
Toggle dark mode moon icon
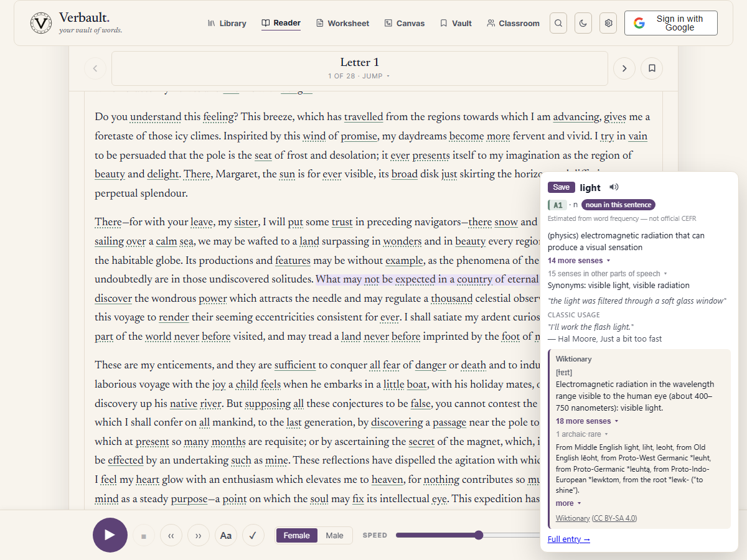point(583,23)
